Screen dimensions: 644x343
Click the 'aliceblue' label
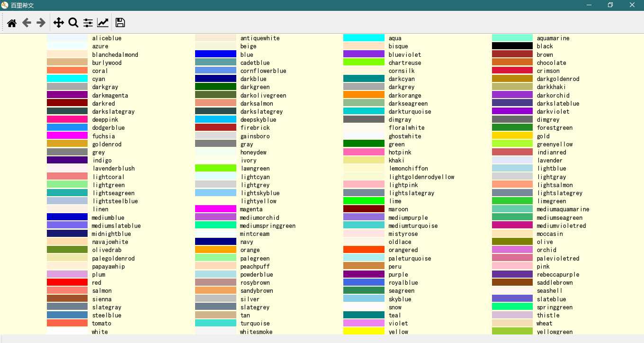point(107,38)
